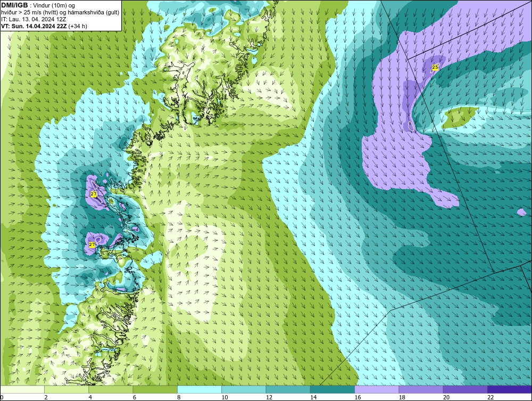Click the yellow 25 gust label
This screenshot has height=401, width=532.
(435, 68)
